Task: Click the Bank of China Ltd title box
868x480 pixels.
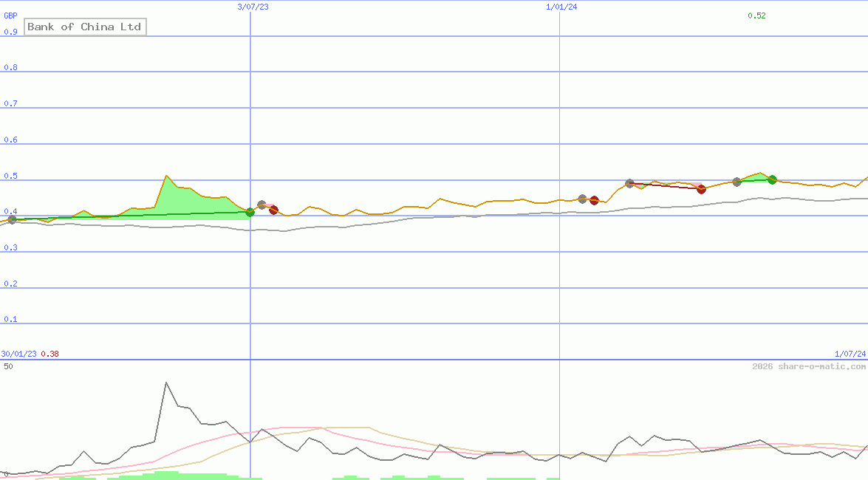Action: click(x=85, y=27)
